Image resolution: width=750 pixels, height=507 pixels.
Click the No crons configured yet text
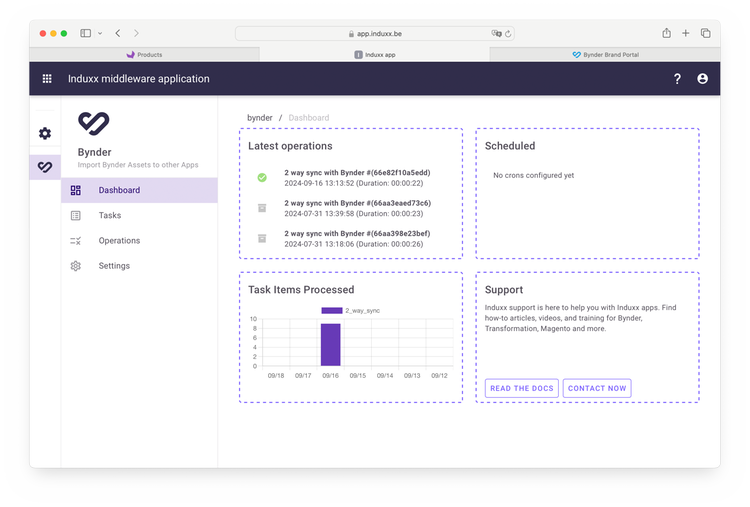533,176
